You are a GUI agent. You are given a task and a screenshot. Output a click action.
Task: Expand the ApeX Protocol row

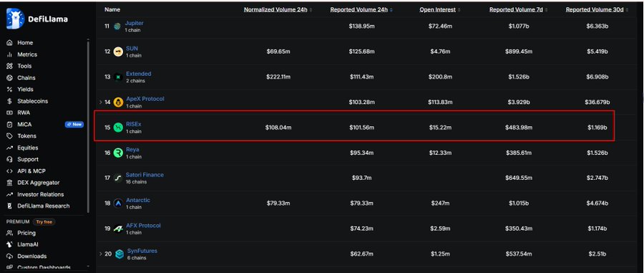[x=101, y=102]
